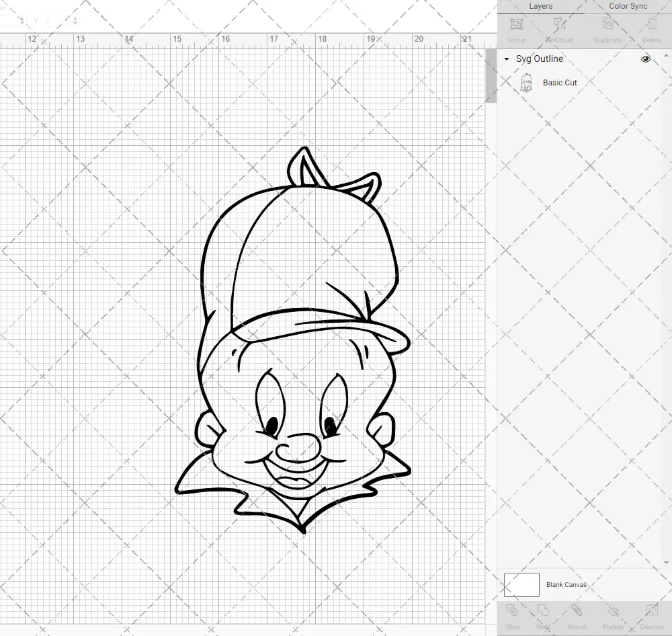
Task: Click the layers panel scroll-down arrow
Action: (665, 562)
